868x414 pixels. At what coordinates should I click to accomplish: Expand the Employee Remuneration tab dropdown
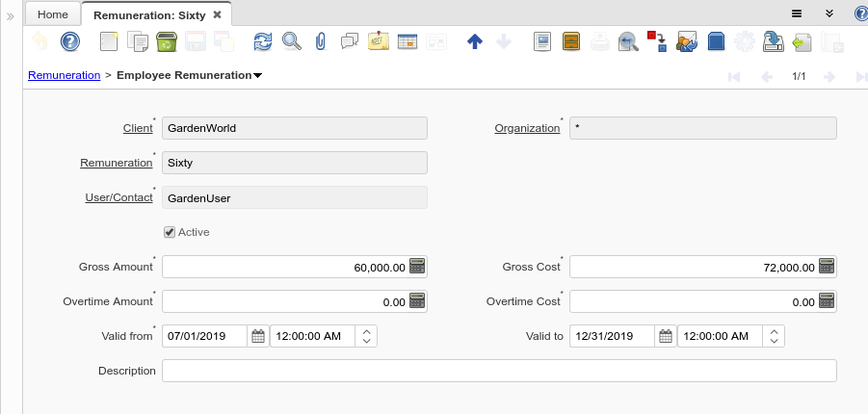click(258, 75)
